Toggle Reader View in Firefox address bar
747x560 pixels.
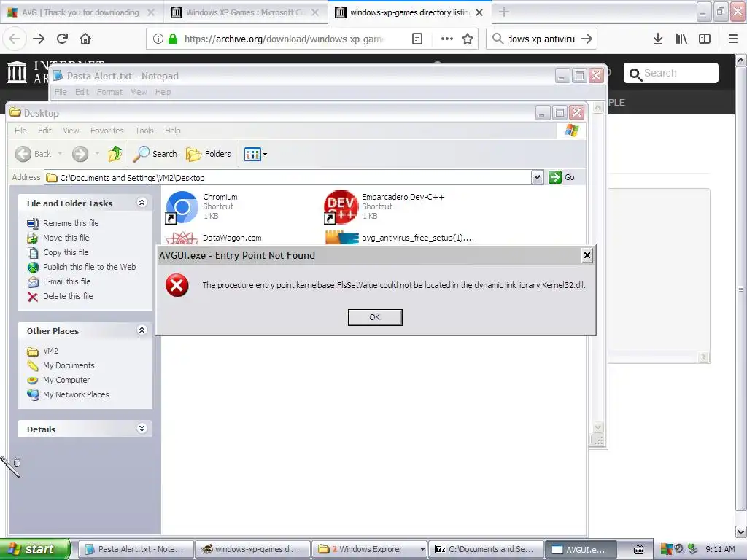pyautogui.click(x=417, y=39)
